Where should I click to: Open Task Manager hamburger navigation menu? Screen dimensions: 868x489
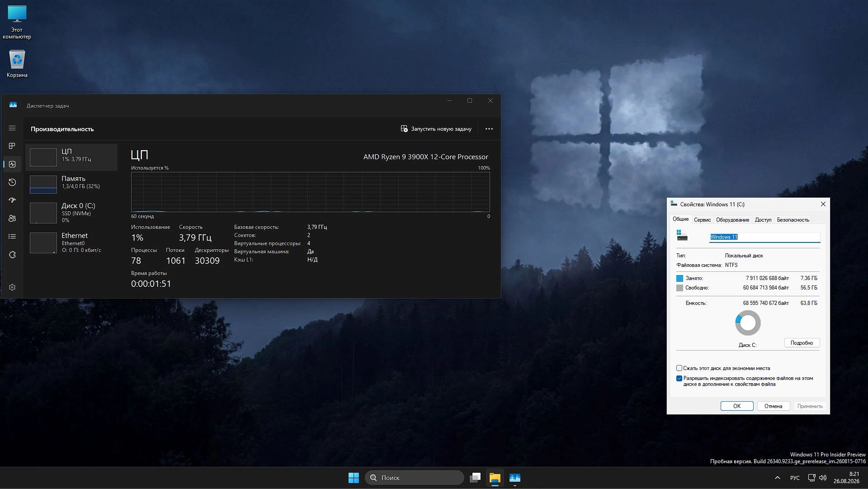point(12,128)
